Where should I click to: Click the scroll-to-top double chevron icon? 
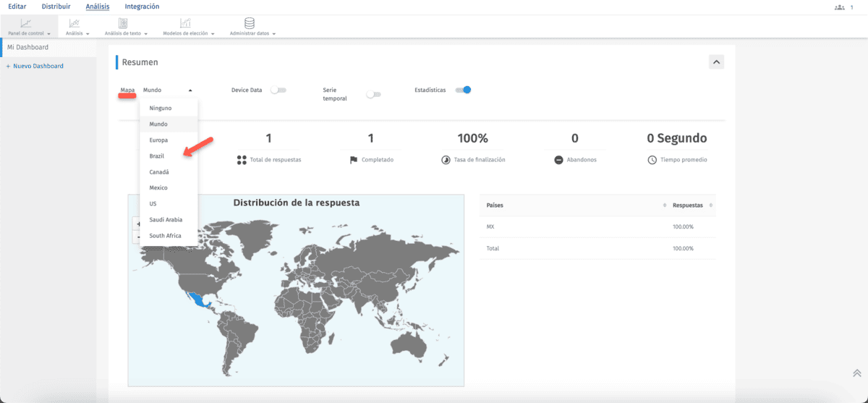856,373
